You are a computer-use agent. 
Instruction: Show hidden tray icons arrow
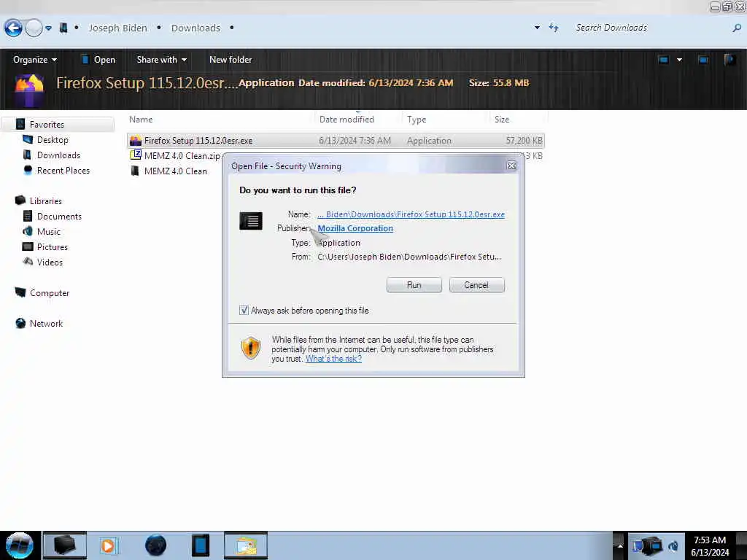click(620, 545)
